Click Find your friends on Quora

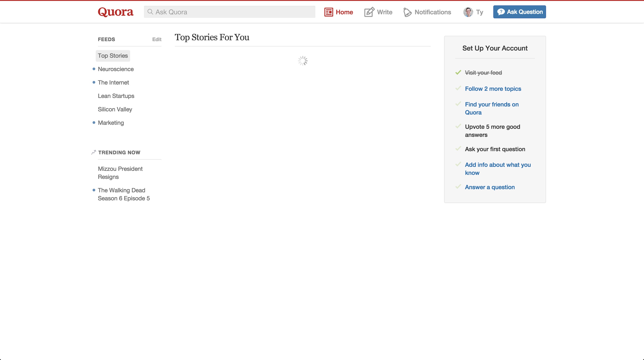[492, 108]
